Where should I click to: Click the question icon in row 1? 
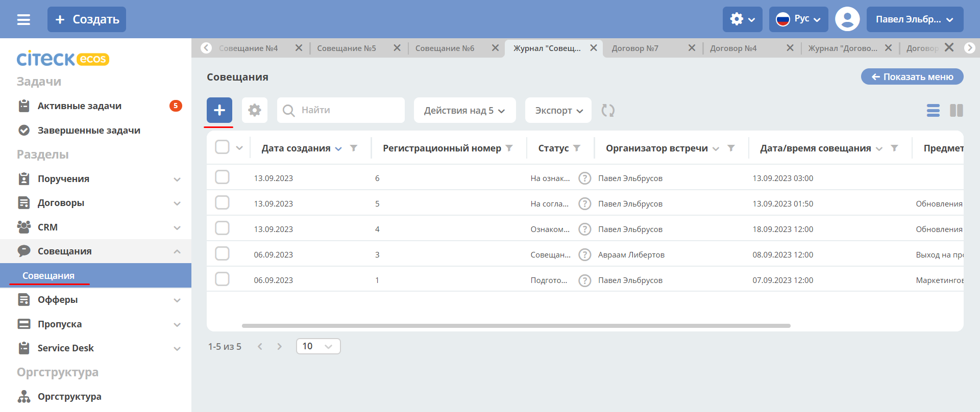(x=585, y=280)
